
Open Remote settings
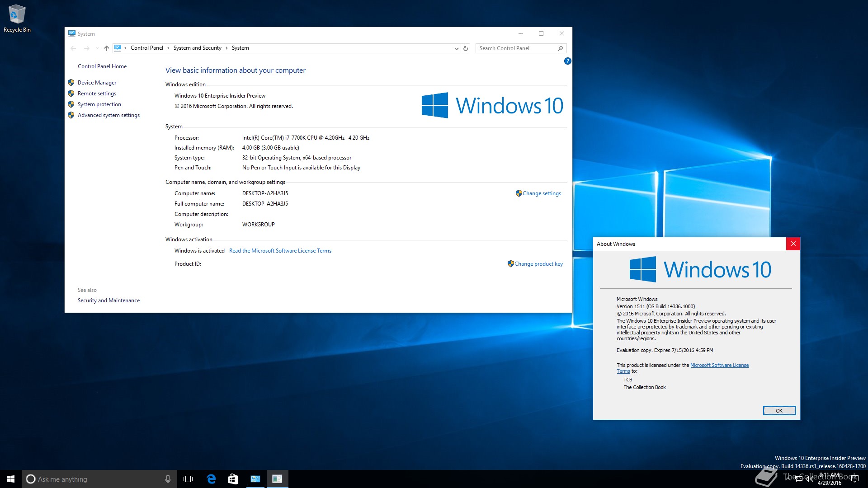pos(97,94)
